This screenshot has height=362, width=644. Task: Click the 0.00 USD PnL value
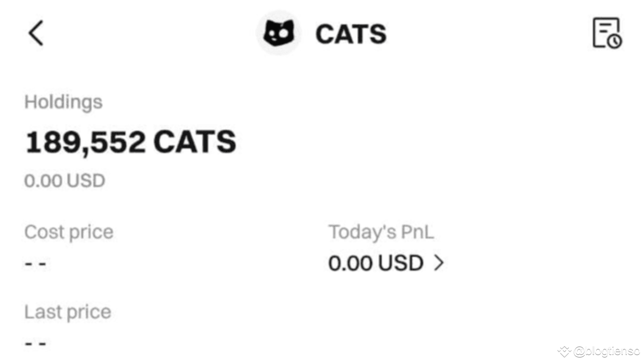pos(375,263)
